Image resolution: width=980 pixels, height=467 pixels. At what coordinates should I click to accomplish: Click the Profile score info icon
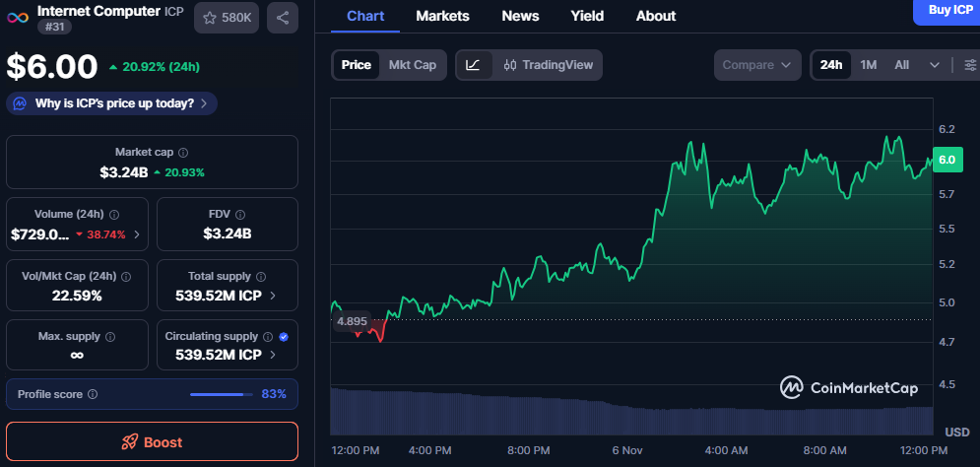(93, 394)
